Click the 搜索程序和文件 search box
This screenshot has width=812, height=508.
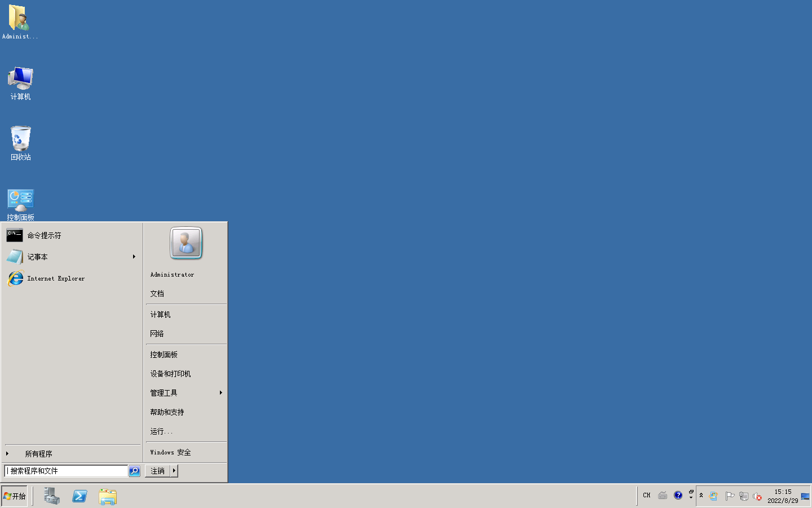pyautogui.click(x=65, y=471)
